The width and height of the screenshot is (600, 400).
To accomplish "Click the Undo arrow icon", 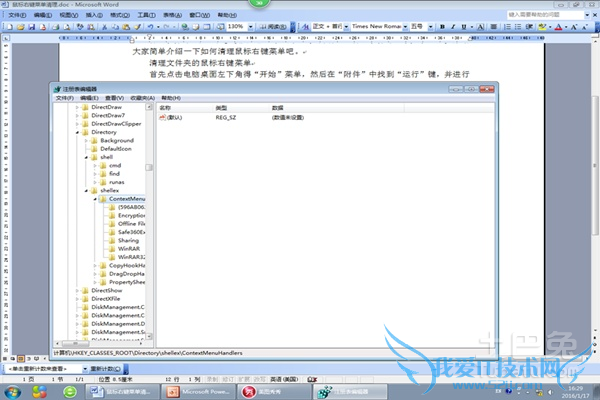I will point(150,27).
